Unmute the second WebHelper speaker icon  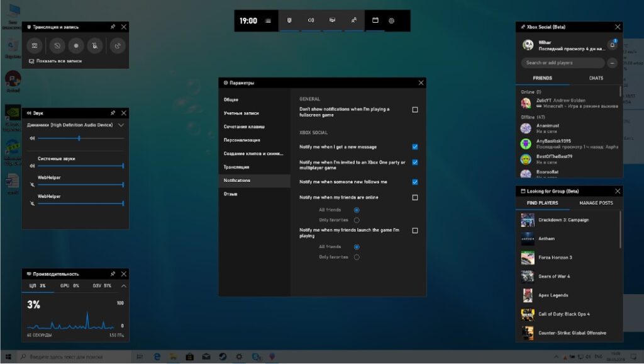pyautogui.click(x=32, y=203)
